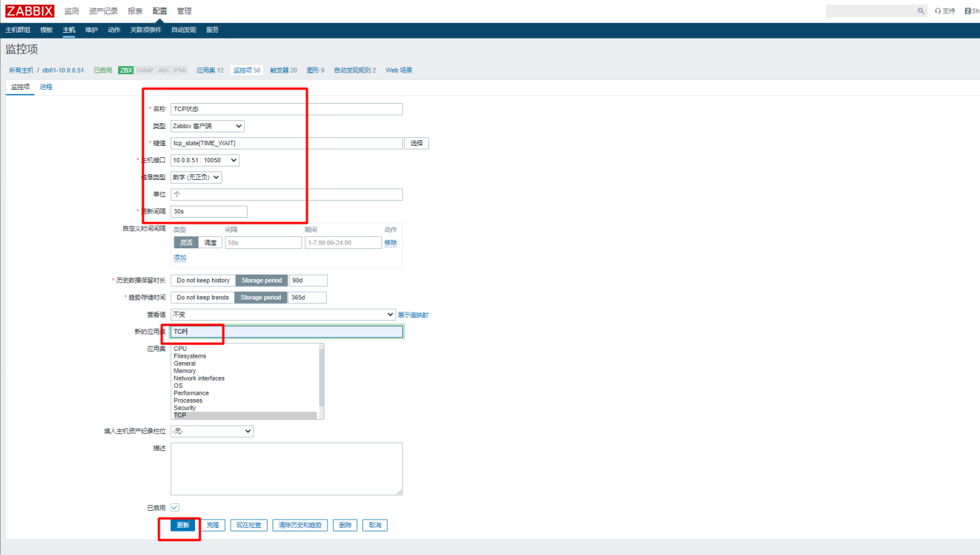
Task: Click the IPMI availability badge
Action: (180, 70)
